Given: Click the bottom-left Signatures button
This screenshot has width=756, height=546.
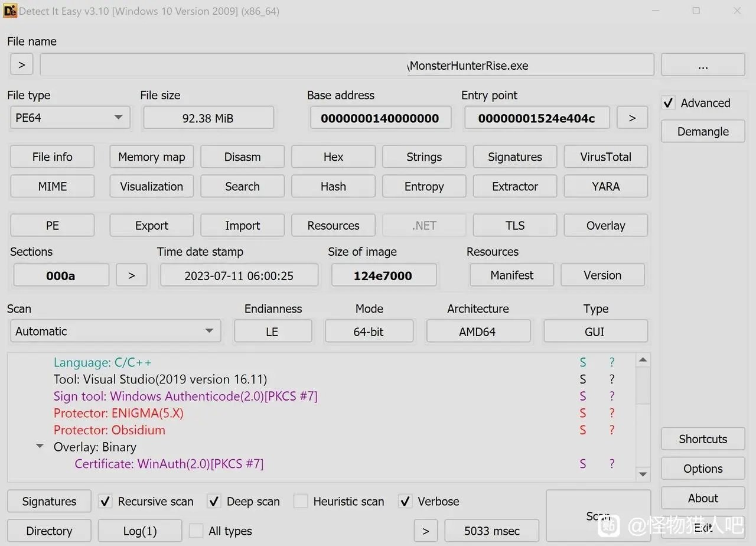Looking at the screenshot, I should coord(50,501).
